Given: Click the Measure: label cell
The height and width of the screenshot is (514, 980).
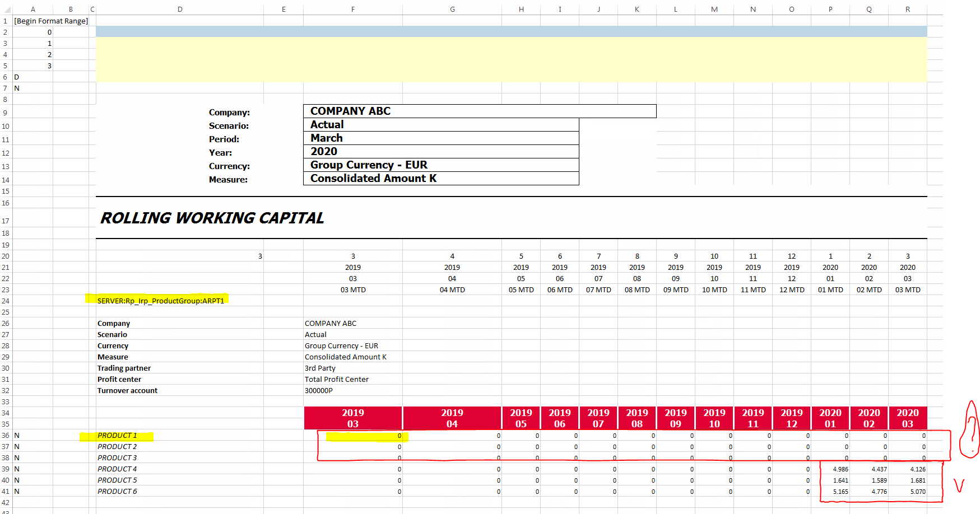Looking at the screenshot, I should 228,180.
